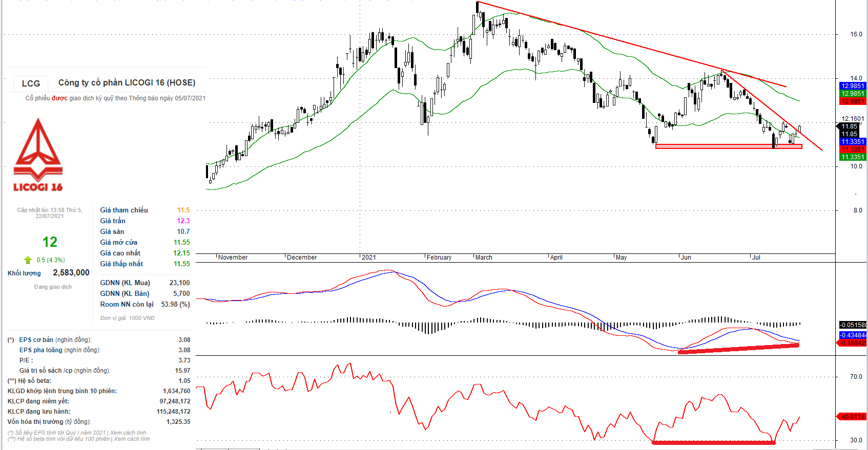
Task: Click the March label on time axis
Action: coord(484,258)
